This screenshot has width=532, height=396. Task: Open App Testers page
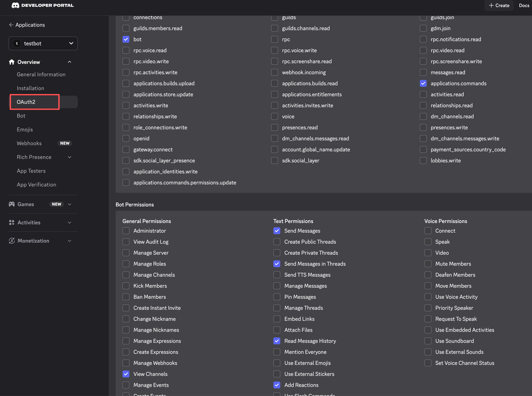(x=31, y=171)
